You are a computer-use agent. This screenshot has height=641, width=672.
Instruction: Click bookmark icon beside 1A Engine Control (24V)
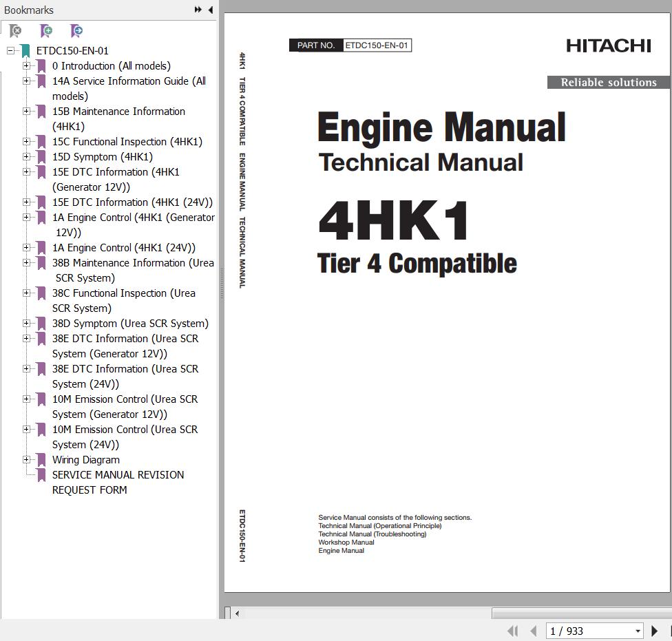click(41, 248)
